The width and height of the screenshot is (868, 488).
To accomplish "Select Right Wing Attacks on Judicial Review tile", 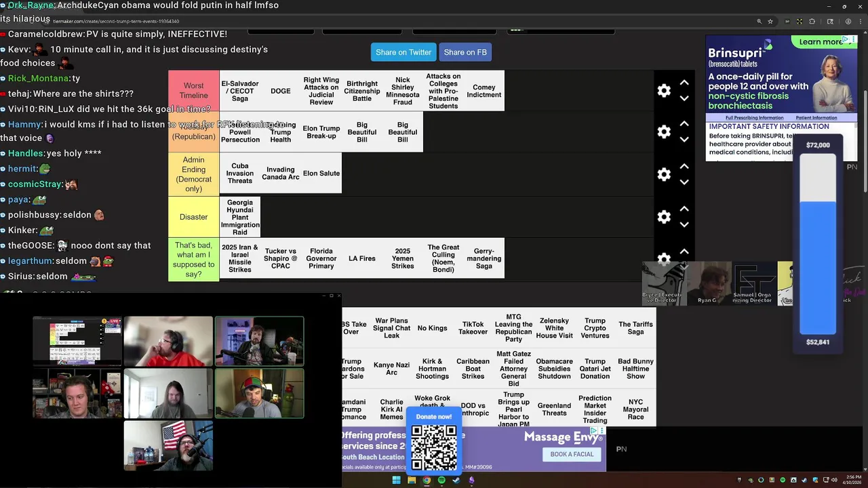I will [321, 91].
